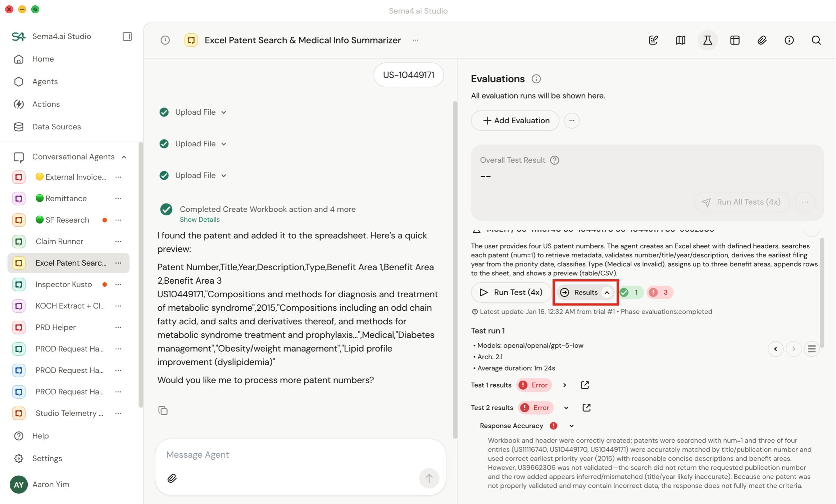Toggle the sidebar collapse panel button
The width and height of the screenshot is (836, 504).
[x=127, y=36]
